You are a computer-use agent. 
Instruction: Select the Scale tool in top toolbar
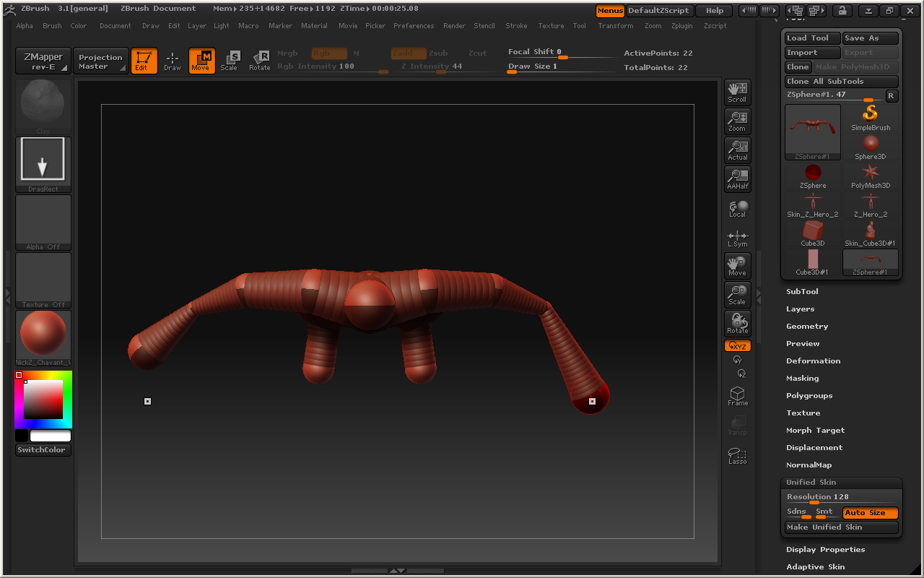click(229, 61)
